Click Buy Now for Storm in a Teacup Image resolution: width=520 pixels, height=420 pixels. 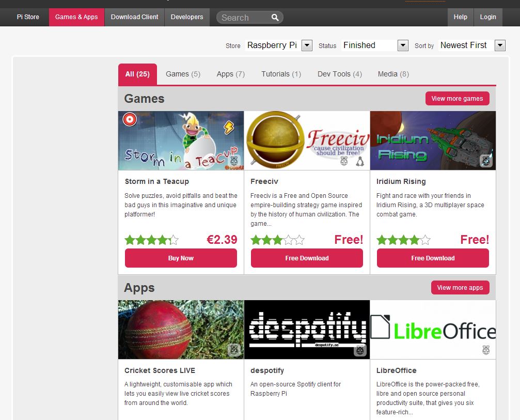tap(181, 258)
